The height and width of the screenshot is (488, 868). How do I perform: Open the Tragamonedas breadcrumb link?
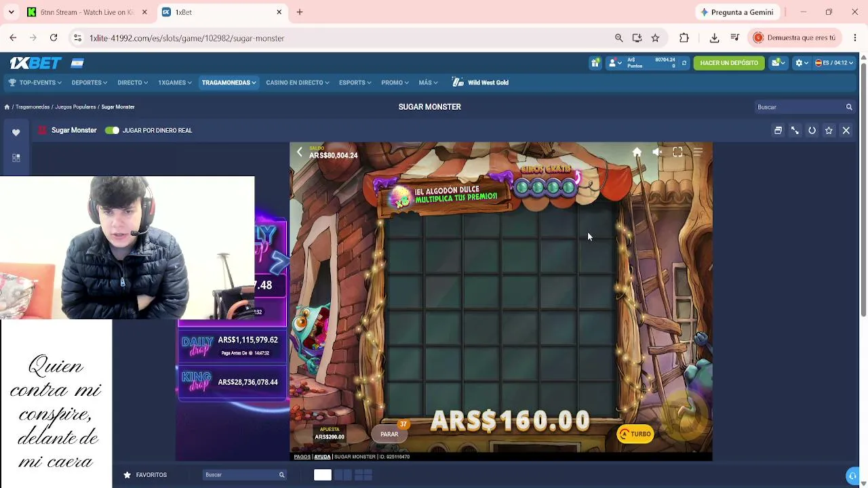coord(33,107)
